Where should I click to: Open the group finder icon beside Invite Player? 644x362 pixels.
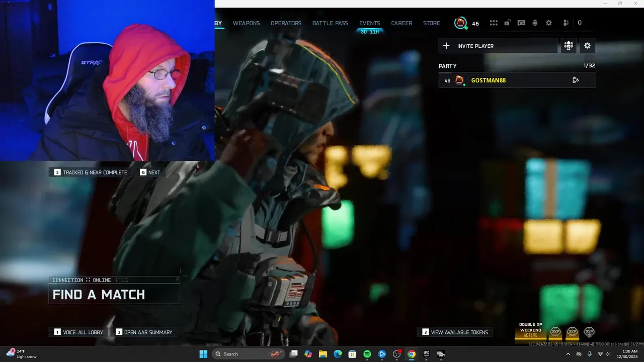point(569,46)
